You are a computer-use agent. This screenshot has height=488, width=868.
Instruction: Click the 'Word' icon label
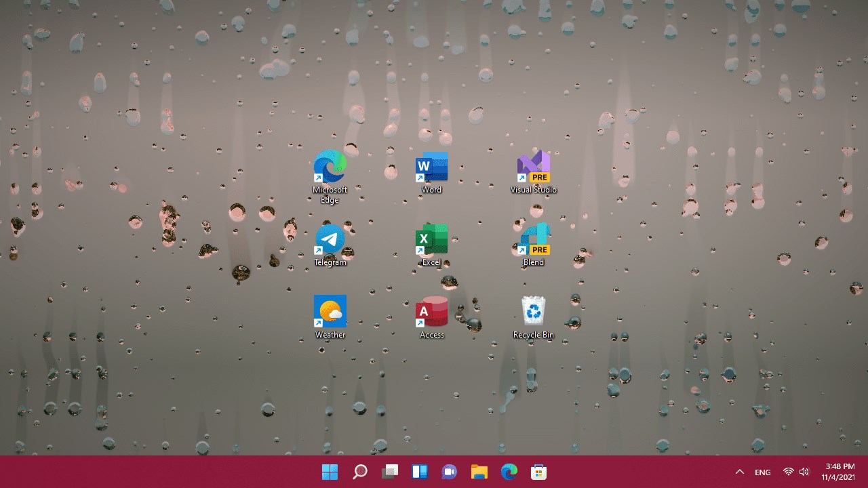432,190
